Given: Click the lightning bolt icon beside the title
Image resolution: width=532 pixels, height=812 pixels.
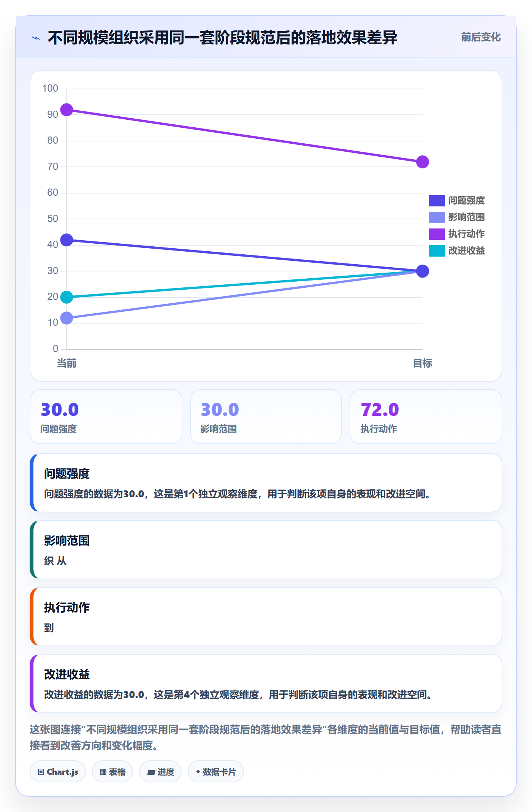Looking at the screenshot, I should click(36, 38).
